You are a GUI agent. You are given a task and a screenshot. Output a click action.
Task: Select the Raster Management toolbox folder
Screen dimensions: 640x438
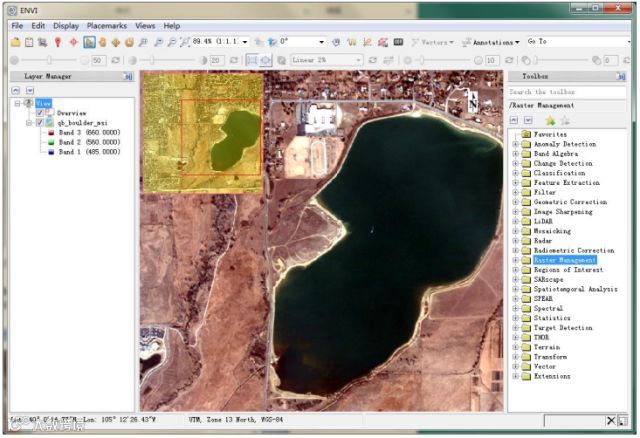[x=564, y=260]
